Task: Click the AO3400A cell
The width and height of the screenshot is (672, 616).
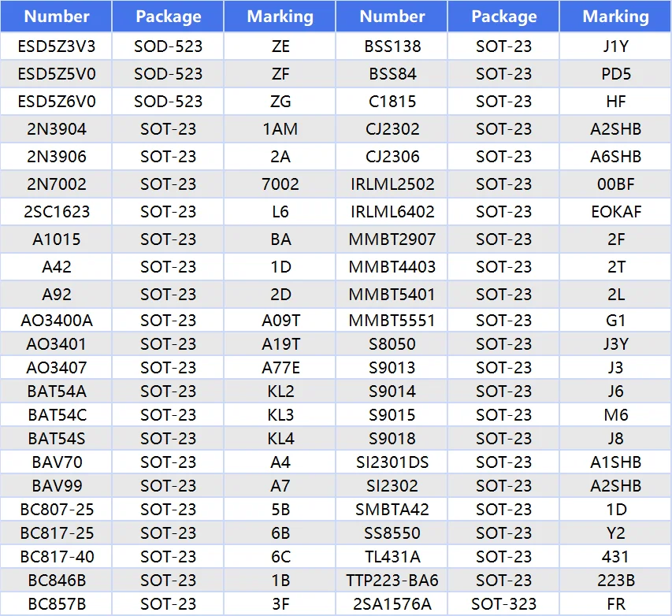Action: (56, 321)
